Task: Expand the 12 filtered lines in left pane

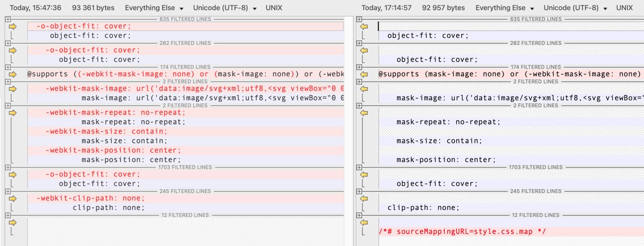Action: [8, 215]
